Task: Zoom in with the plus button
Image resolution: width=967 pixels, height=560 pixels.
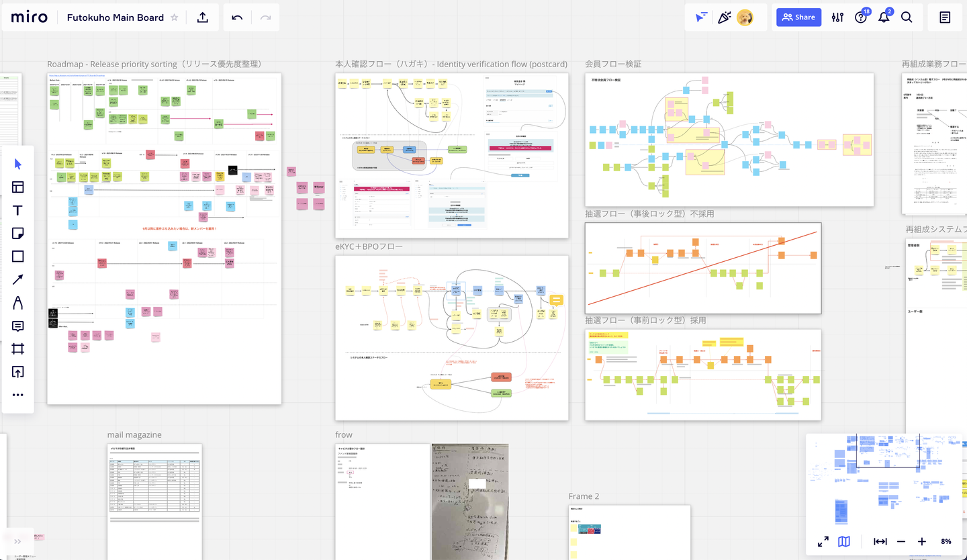Action: pyautogui.click(x=922, y=541)
